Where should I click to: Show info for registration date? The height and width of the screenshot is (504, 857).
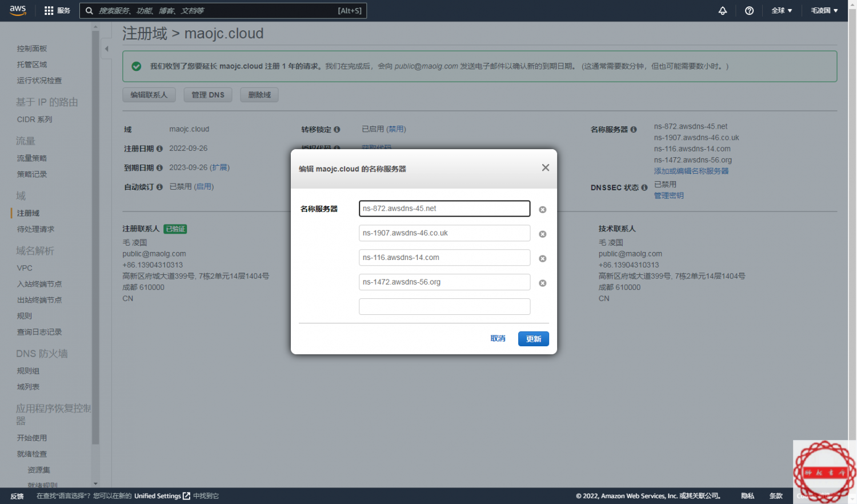coord(159,149)
